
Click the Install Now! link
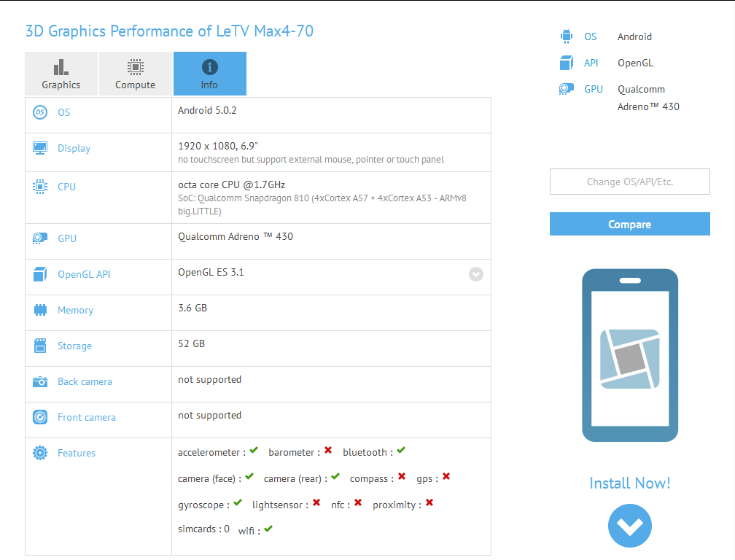[629, 483]
